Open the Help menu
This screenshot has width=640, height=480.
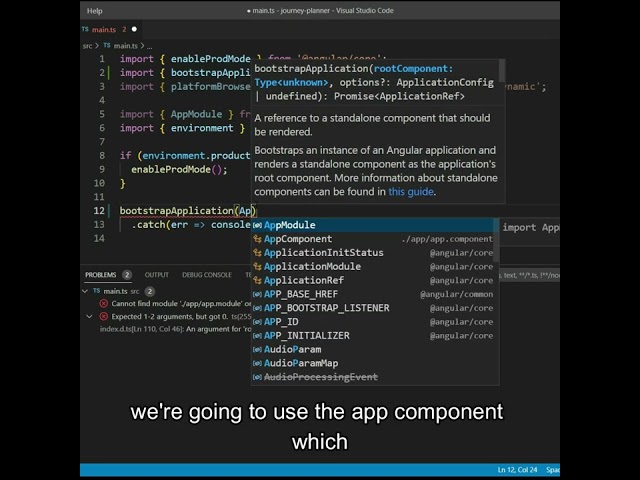[94, 11]
